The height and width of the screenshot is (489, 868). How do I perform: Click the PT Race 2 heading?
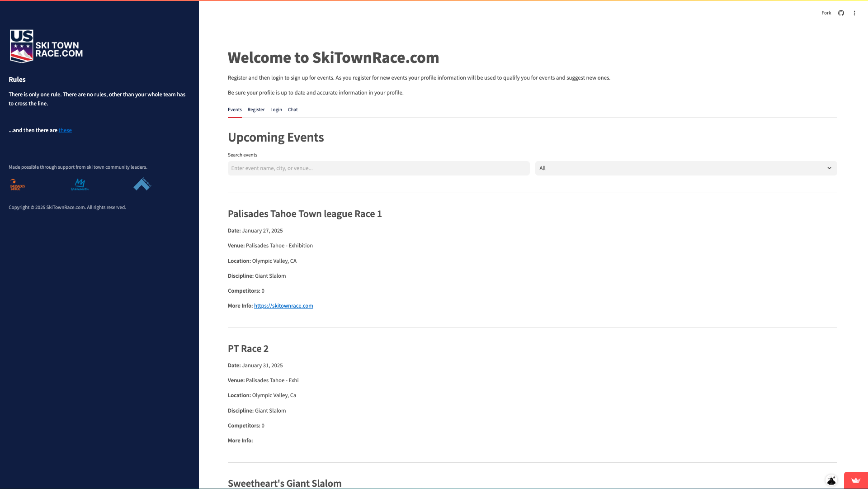pyautogui.click(x=248, y=349)
